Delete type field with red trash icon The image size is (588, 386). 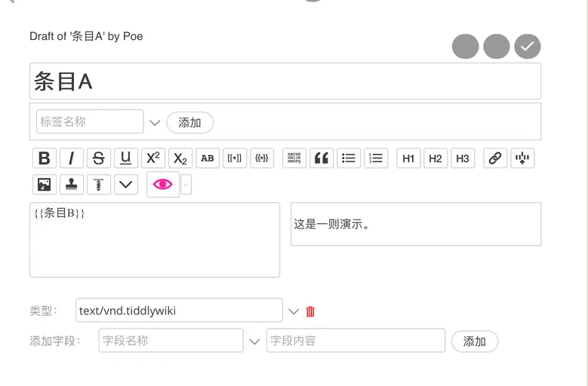point(310,311)
